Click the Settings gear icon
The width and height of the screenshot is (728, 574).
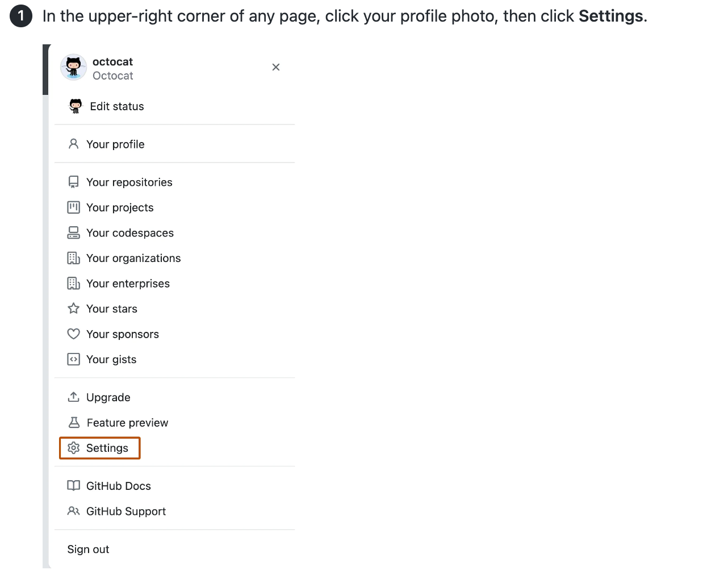coord(74,448)
